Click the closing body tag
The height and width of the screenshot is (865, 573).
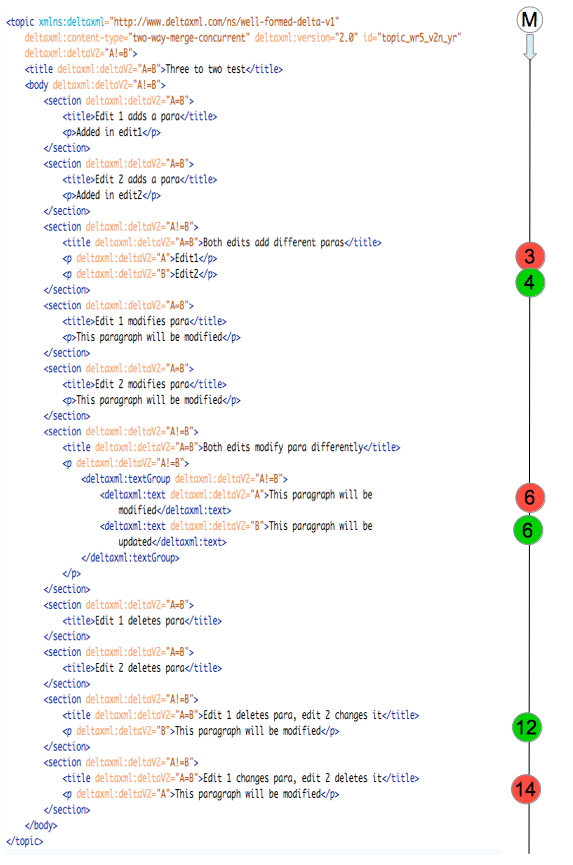[x=41, y=825]
